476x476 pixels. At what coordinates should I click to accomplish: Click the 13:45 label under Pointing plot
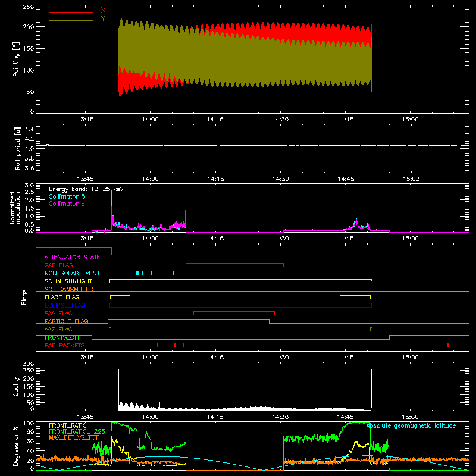[85, 120]
